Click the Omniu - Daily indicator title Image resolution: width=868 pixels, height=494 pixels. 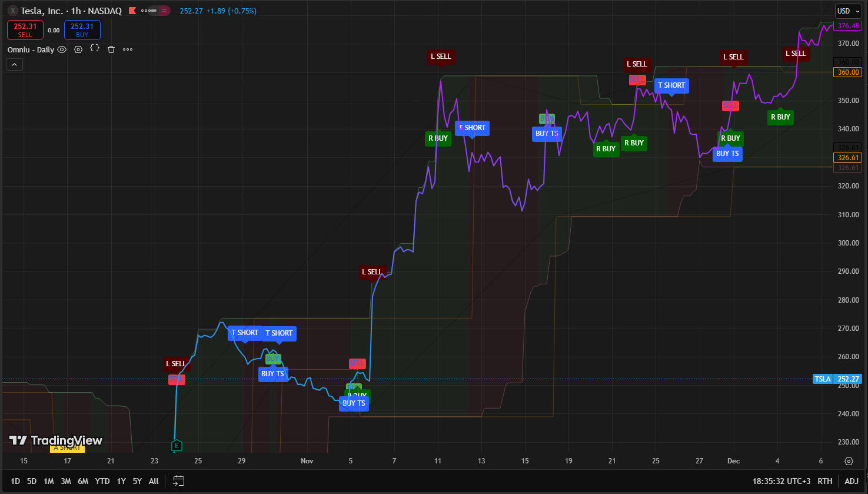pyautogui.click(x=31, y=49)
